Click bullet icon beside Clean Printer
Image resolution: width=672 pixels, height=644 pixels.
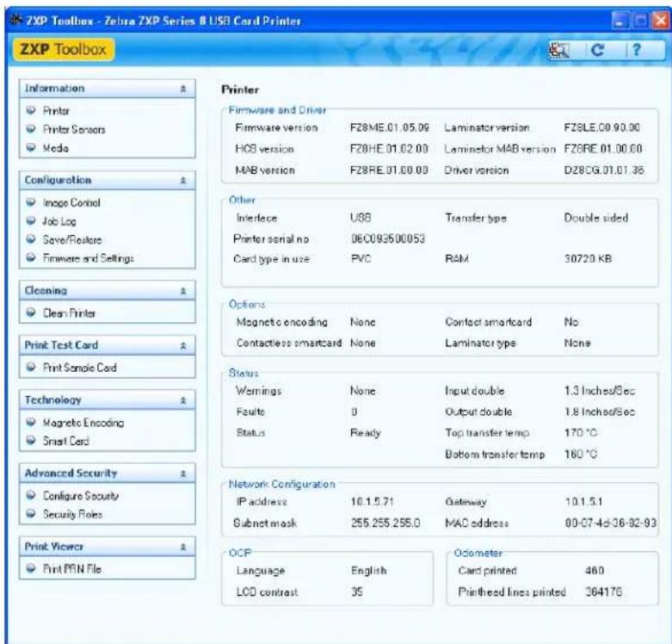tap(31, 313)
